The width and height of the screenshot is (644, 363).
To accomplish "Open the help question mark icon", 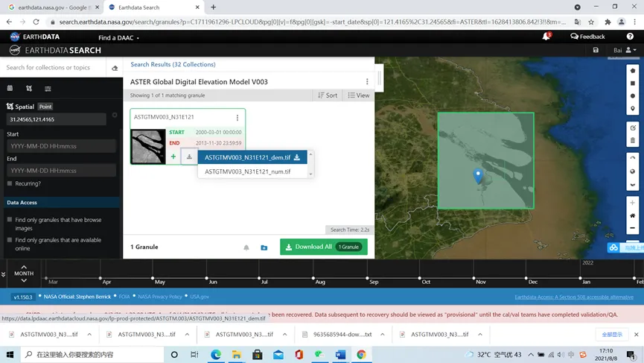I will click(630, 37).
